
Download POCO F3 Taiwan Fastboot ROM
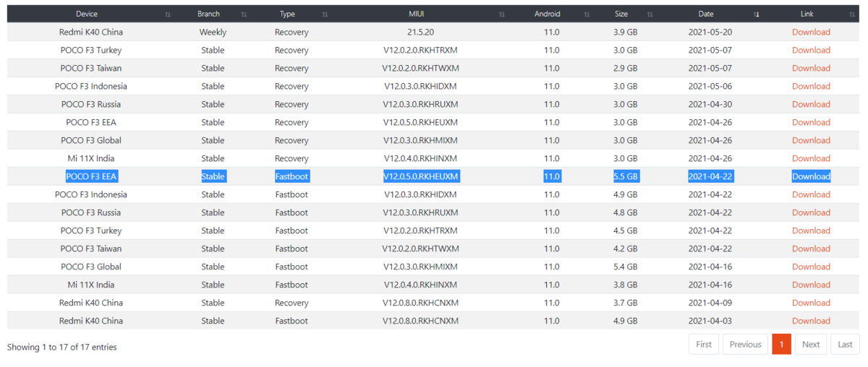[x=811, y=249]
